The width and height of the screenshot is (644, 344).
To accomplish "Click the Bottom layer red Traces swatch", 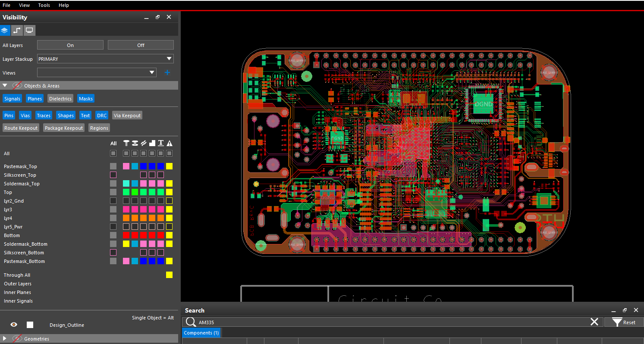I will coord(143,235).
